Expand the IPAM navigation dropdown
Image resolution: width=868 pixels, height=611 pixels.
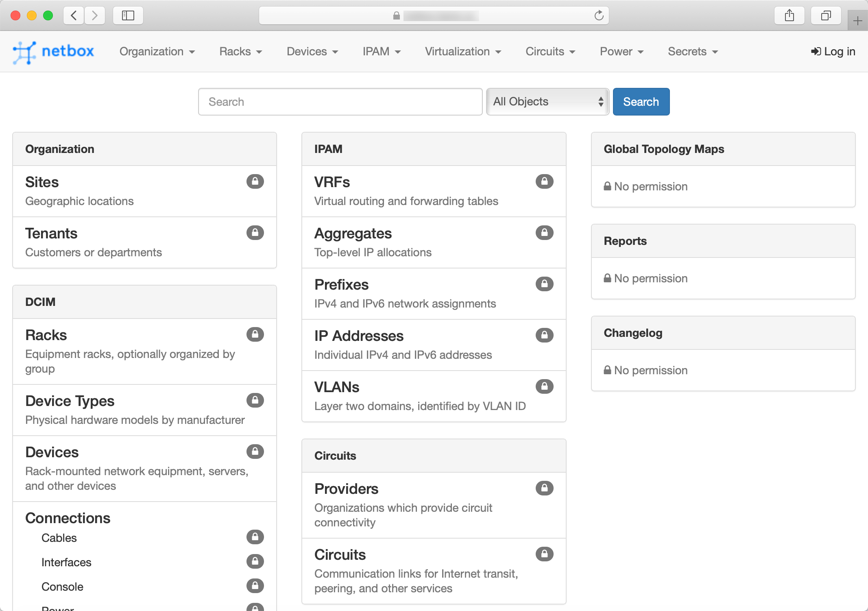coord(382,52)
